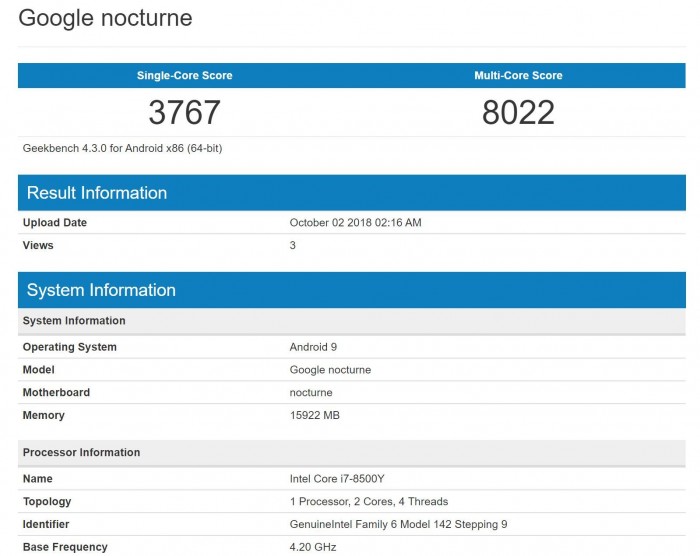Select the Android 9 operating system value
The height and width of the screenshot is (556, 700).
[x=313, y=347]
